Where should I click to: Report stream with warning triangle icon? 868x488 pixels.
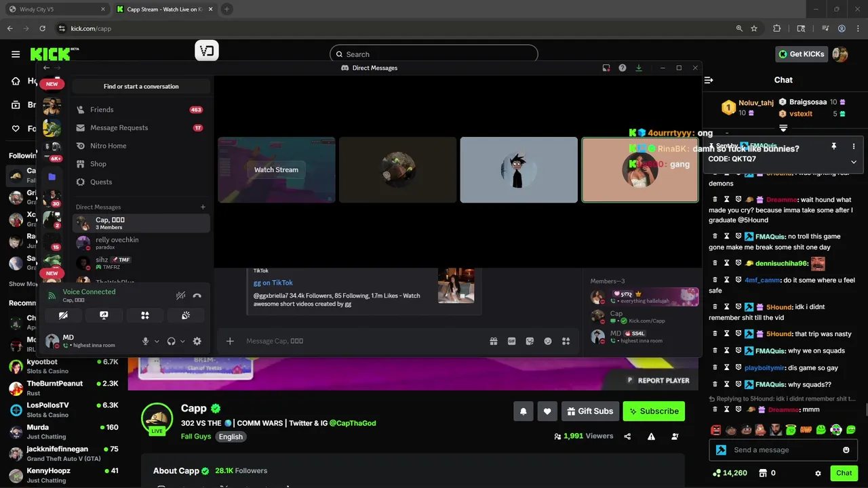click(651, 436)
